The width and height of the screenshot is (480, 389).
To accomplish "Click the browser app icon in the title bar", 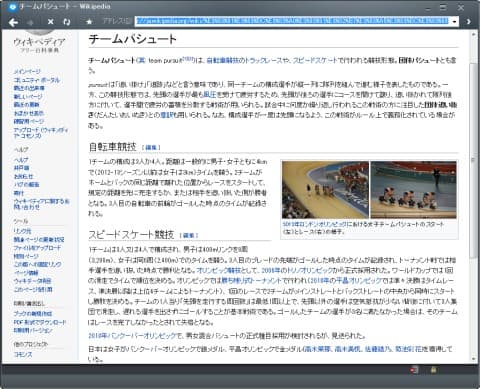I will pos(12,7).
